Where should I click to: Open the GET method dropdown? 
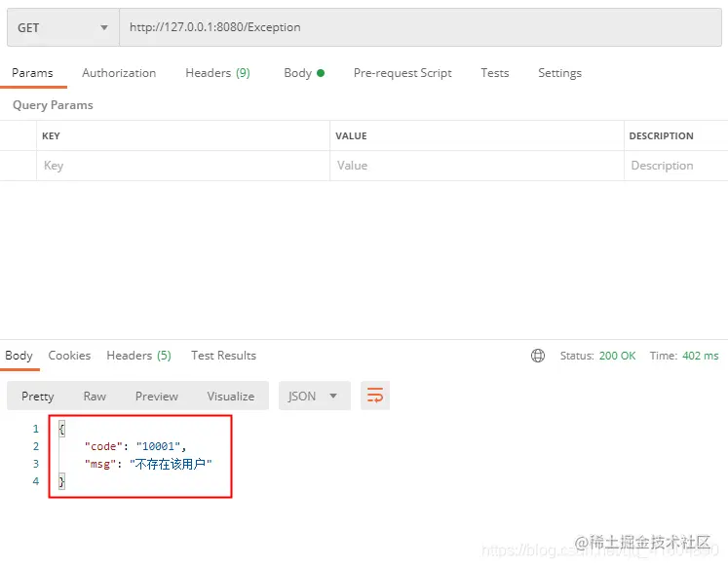63,28
